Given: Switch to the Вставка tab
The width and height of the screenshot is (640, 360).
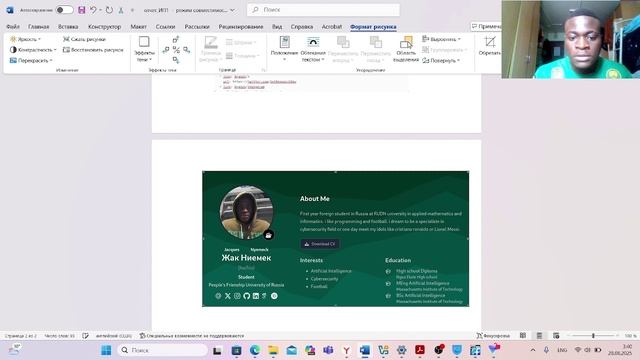Looking at the screenshot, I should 68,27.
